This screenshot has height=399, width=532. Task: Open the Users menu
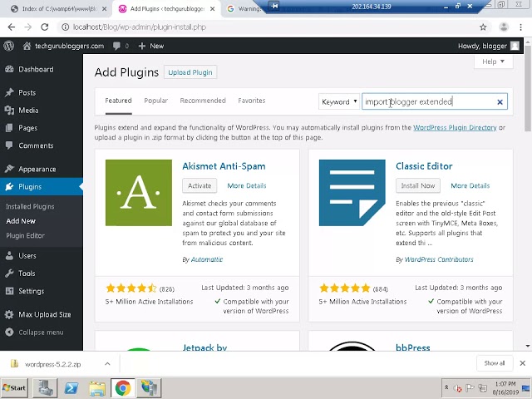click(27, 256)
